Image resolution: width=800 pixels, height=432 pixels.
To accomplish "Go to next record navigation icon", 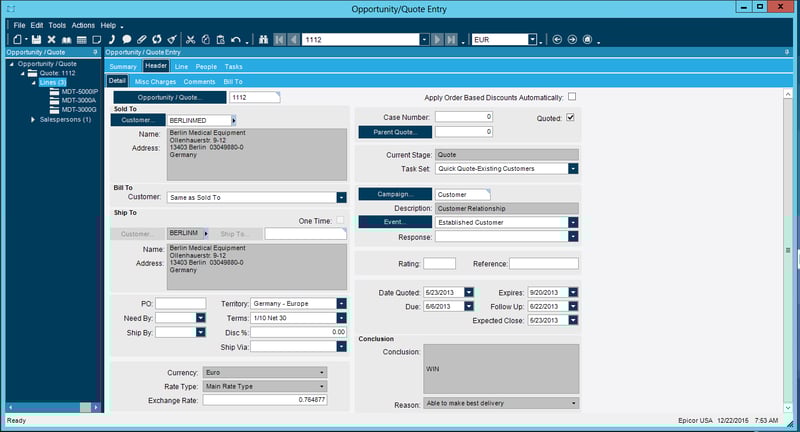I will point(437,39).
